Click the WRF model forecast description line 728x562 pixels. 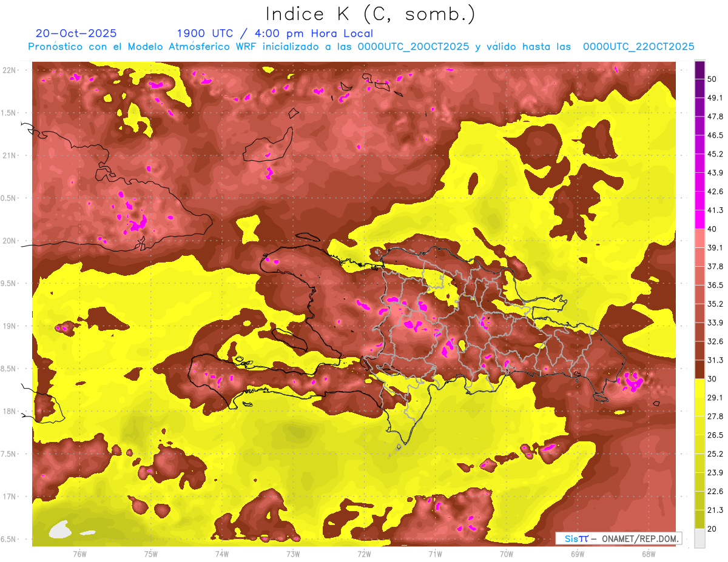pyautogui.click(x=360, y=47)
